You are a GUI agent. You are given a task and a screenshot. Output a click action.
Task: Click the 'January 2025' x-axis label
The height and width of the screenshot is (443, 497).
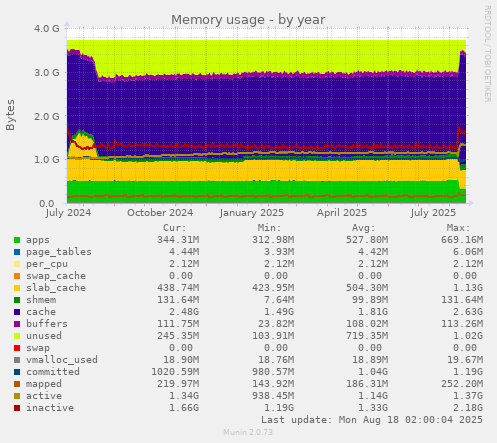click(252, 213)
